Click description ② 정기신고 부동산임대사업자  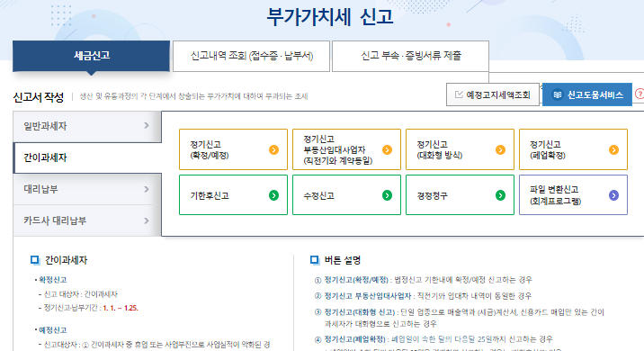423,296
